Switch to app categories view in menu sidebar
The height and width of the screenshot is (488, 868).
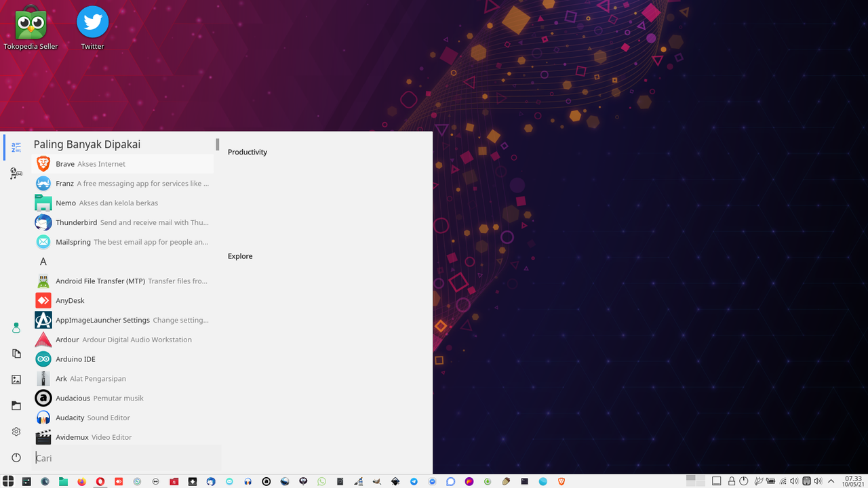[x=16, y=174]
